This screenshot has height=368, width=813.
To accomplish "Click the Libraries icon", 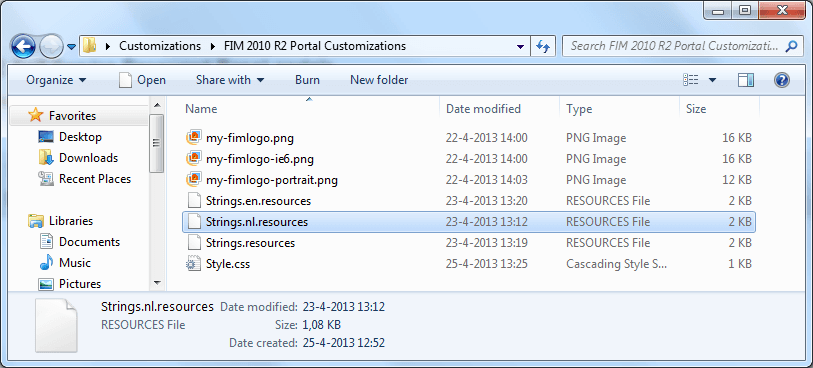I will [35, 221].
